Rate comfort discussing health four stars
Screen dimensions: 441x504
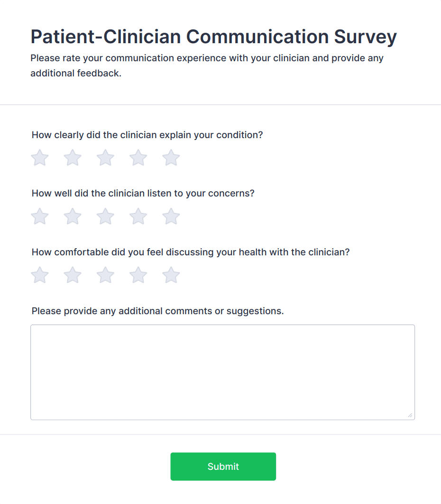click(138, 275)
